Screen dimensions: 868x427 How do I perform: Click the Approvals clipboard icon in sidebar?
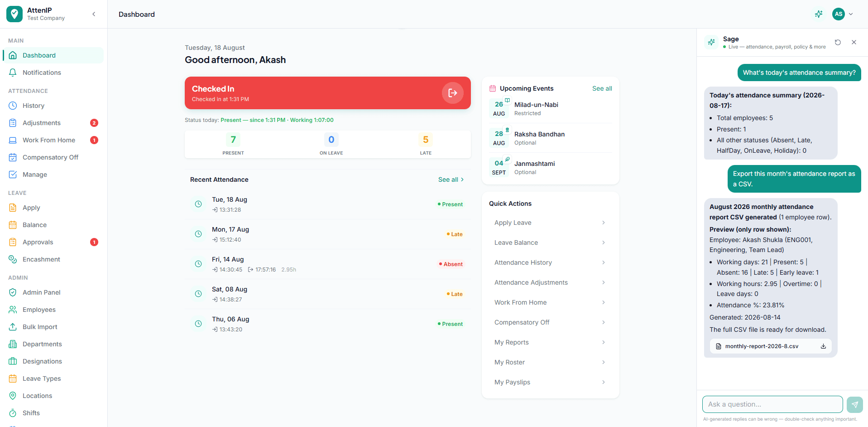pyautogui.click(x=13, y=242)
